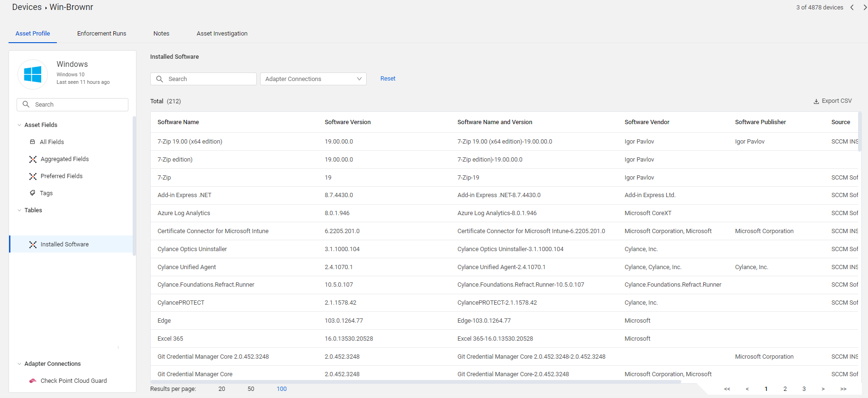This screenshot has width=868, height=398.
Task: Select Installed Software in Tables
Action: (x=71, y=244)
